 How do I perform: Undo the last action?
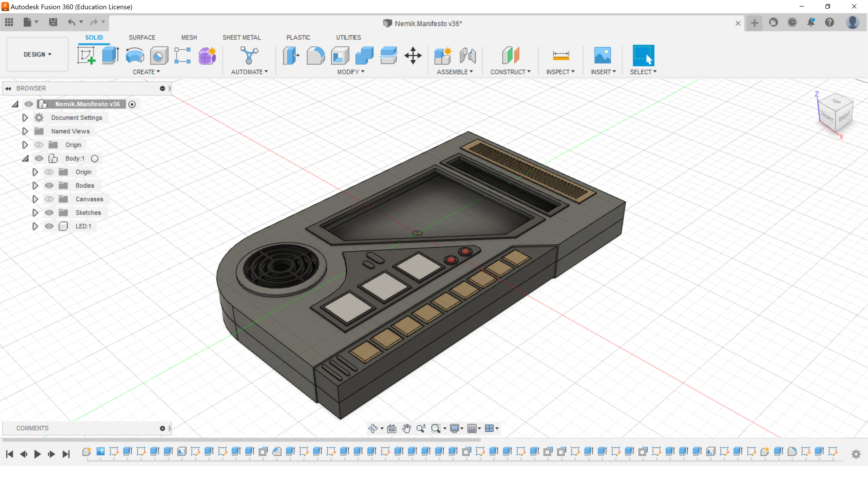(x=71, y=22)
